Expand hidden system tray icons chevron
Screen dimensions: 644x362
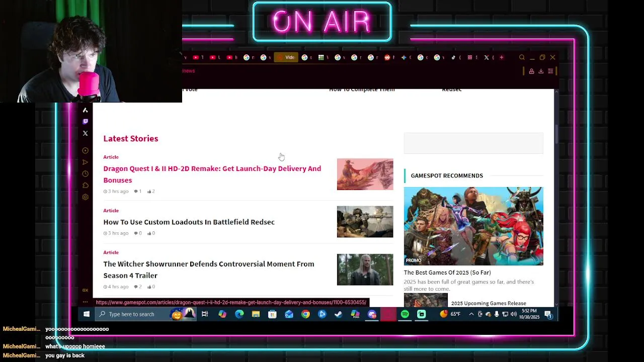471,314
